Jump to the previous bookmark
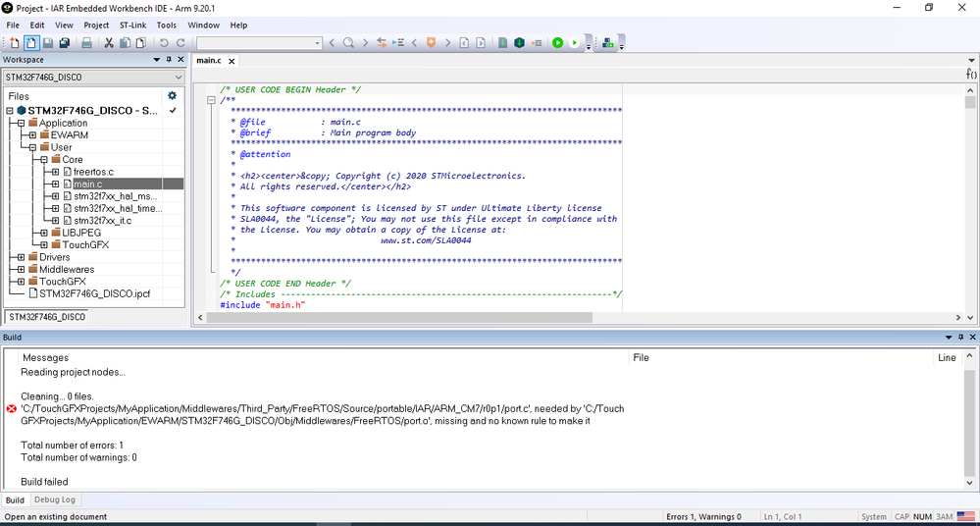Screen dimensions: 980x526 [x=414, y=43]
